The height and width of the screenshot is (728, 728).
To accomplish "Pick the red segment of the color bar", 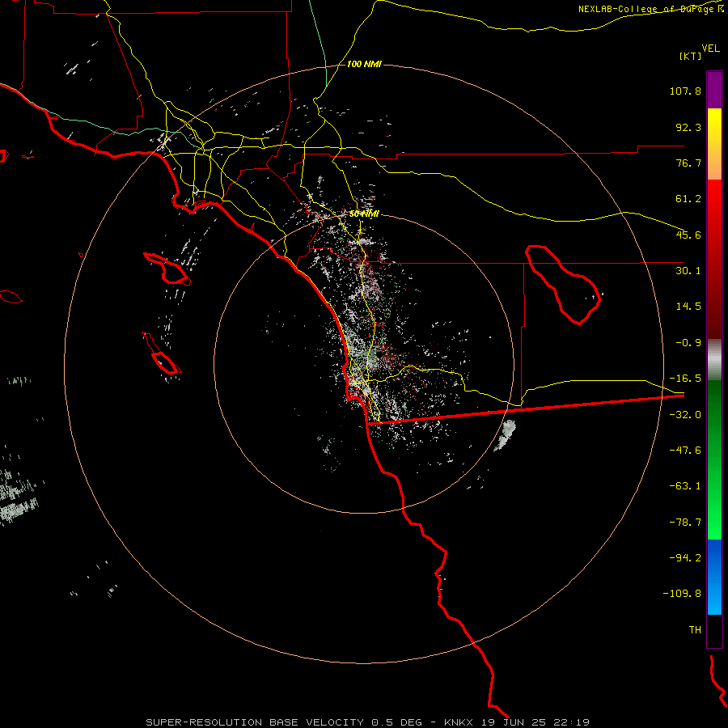I will 714,259.
